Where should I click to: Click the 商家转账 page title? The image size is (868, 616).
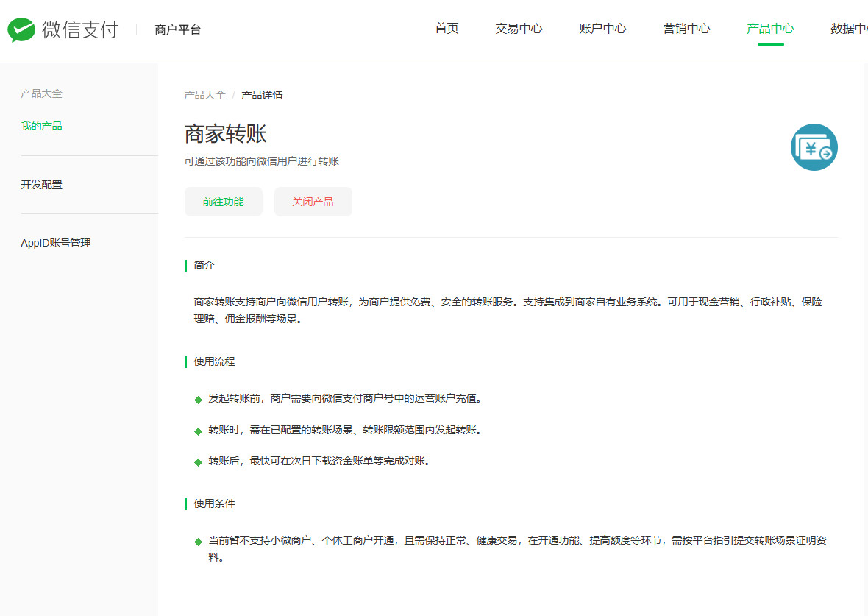click(x=226, y=134)
